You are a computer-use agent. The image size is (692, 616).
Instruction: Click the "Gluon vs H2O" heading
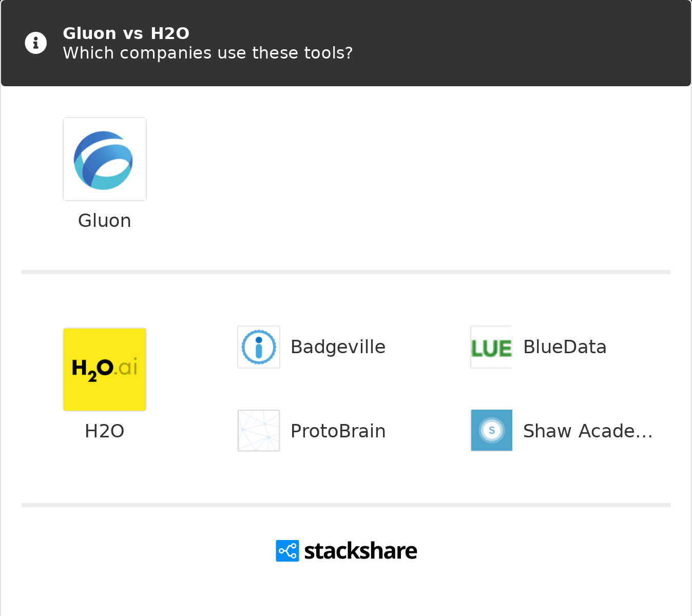[126, 33]
